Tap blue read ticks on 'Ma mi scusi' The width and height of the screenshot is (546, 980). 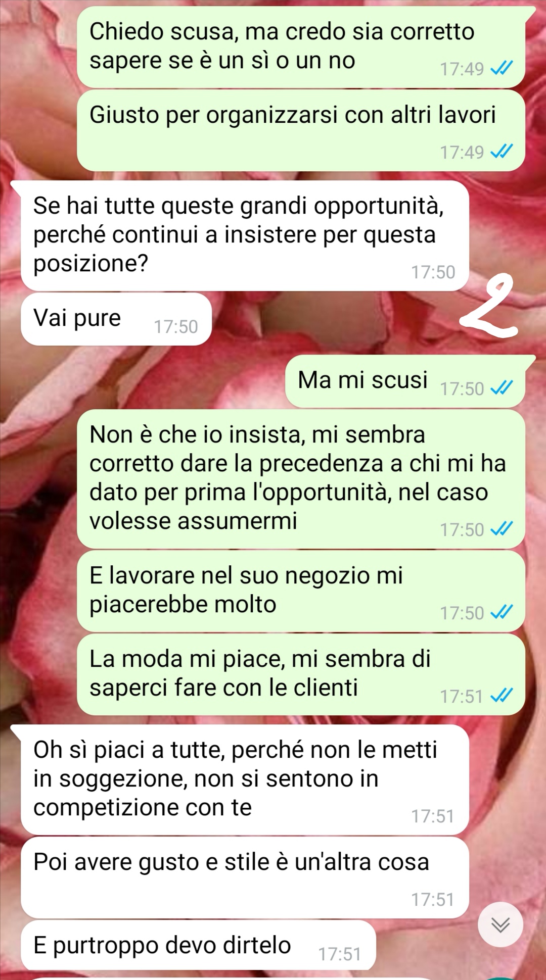[x=502, y=388]
